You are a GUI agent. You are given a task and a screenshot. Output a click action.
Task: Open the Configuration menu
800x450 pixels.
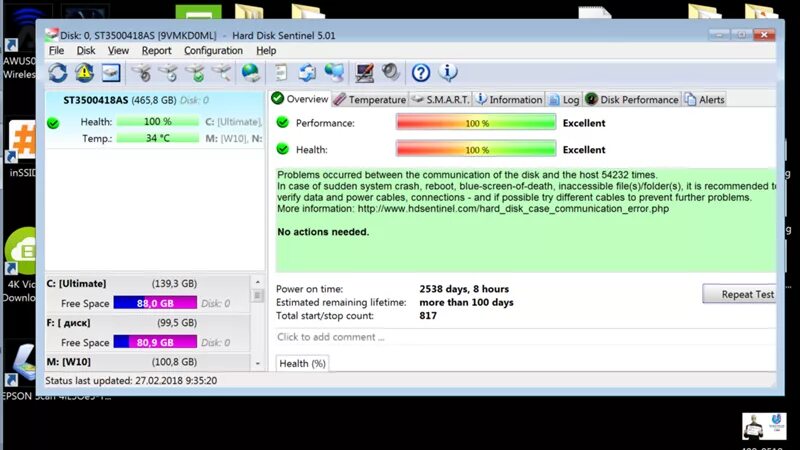213,51
